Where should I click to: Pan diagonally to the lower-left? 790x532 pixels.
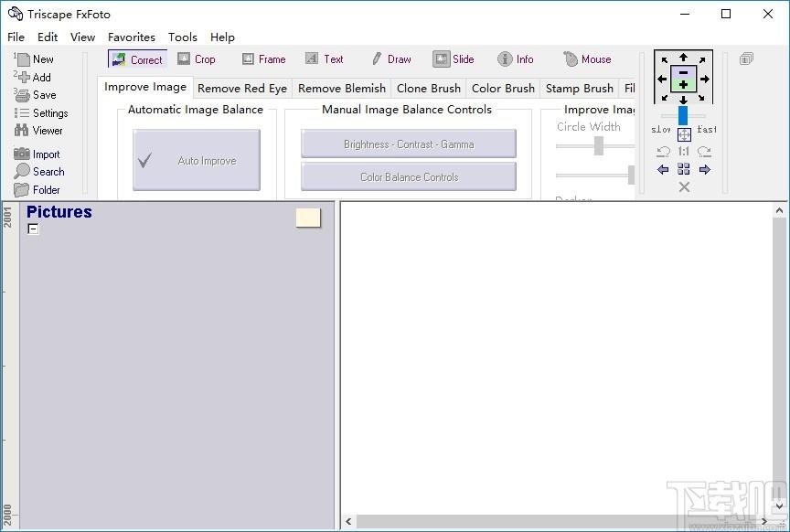coord(665,97)
